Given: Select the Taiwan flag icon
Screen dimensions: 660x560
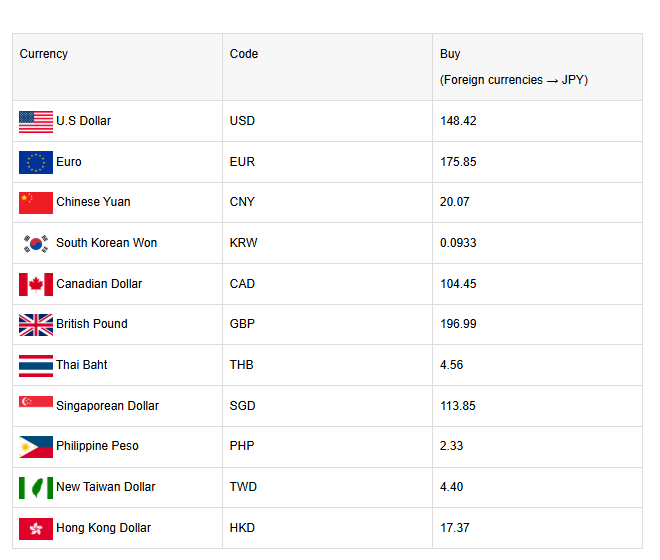Looking at the screenshot, I should 35,487.
